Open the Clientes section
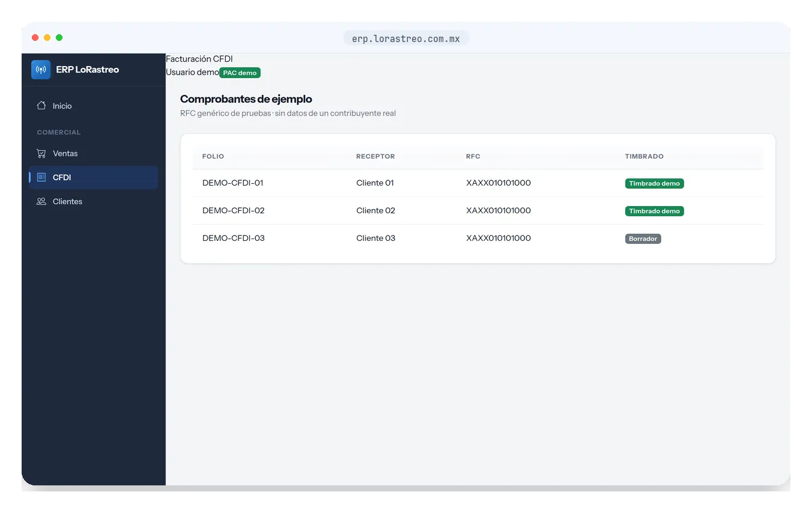Screen dimensions: 812x507 point(93,202)
